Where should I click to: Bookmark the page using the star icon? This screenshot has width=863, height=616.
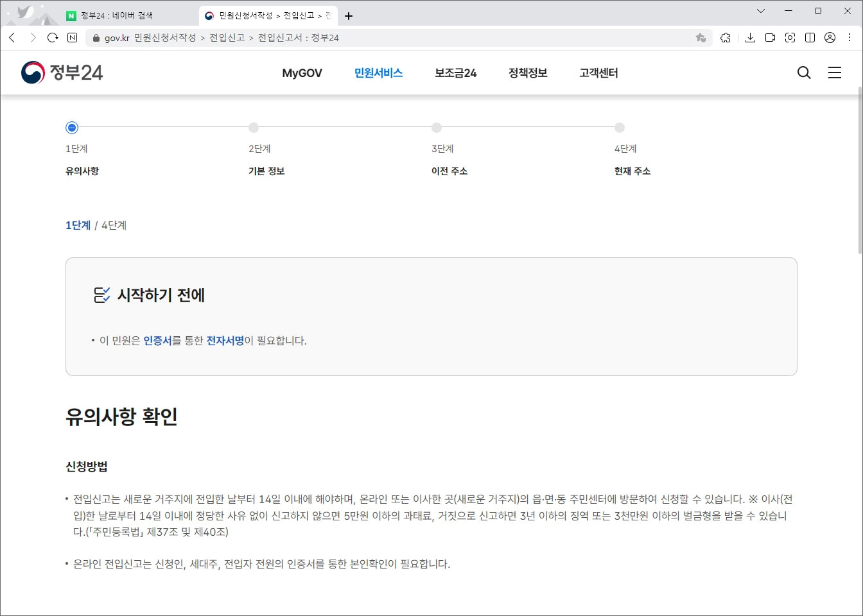(x=700, y=38)
